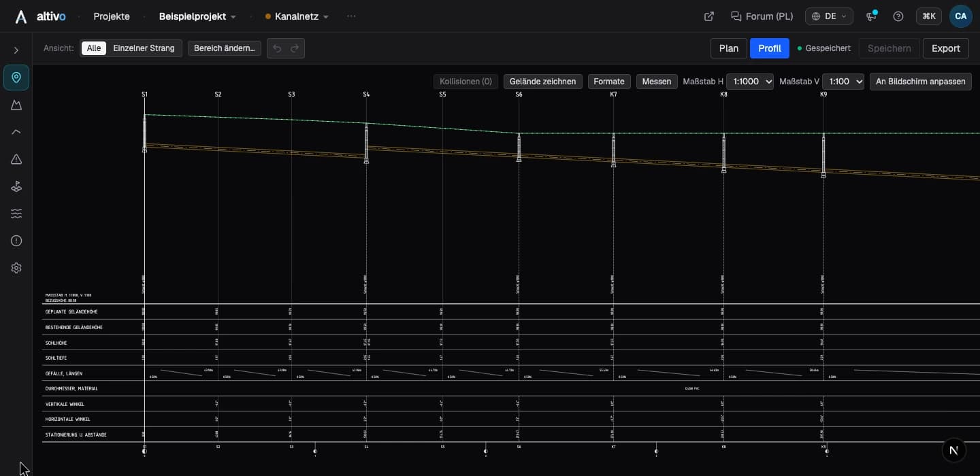Open the map pin sidebar section
980x476 pixels.
click(x=16, y=78)
